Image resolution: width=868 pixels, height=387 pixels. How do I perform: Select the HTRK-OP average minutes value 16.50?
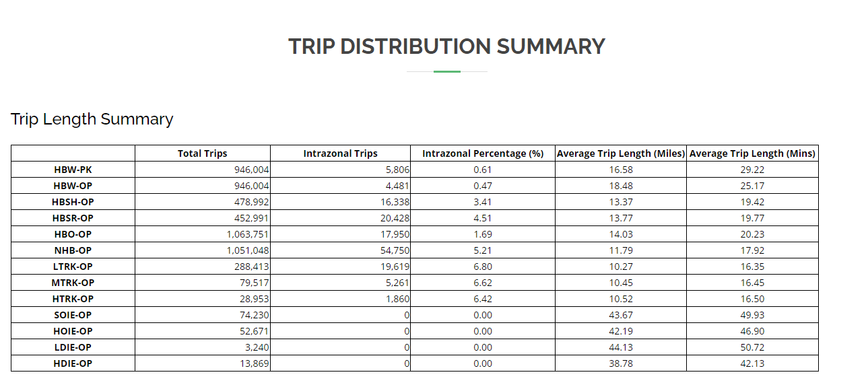tap(752, 299)
